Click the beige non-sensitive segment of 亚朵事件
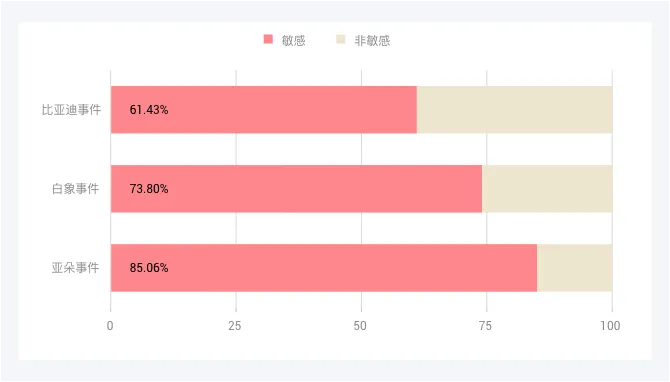670x382 pixels. (575, 268)
